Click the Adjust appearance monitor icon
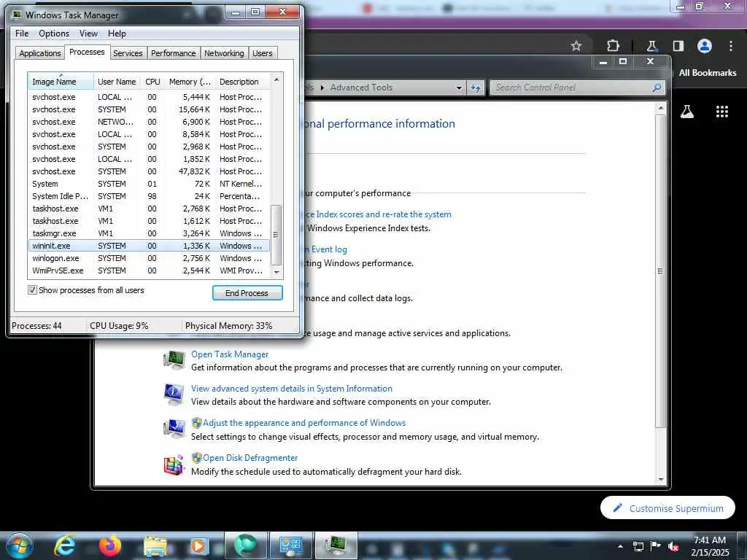 click(x=174, y=428)
